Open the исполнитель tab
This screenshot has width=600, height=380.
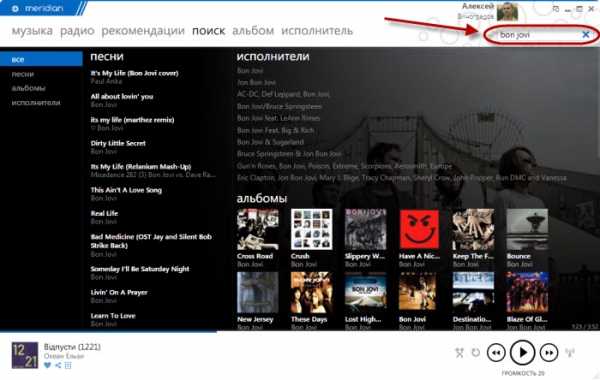tap(317, 31)
